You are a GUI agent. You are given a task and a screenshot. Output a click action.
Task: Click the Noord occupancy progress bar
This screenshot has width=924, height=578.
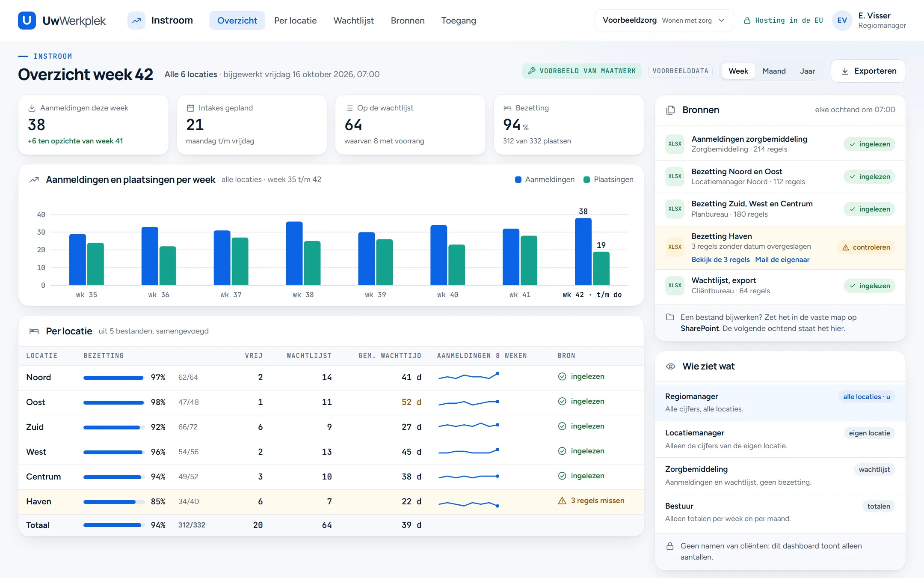[114, 378]
